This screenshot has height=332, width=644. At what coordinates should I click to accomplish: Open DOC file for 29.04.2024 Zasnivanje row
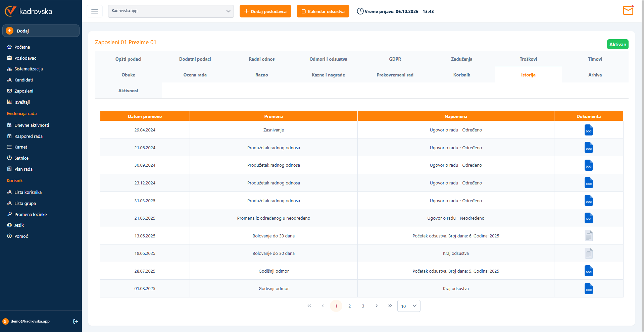[589, 130]
